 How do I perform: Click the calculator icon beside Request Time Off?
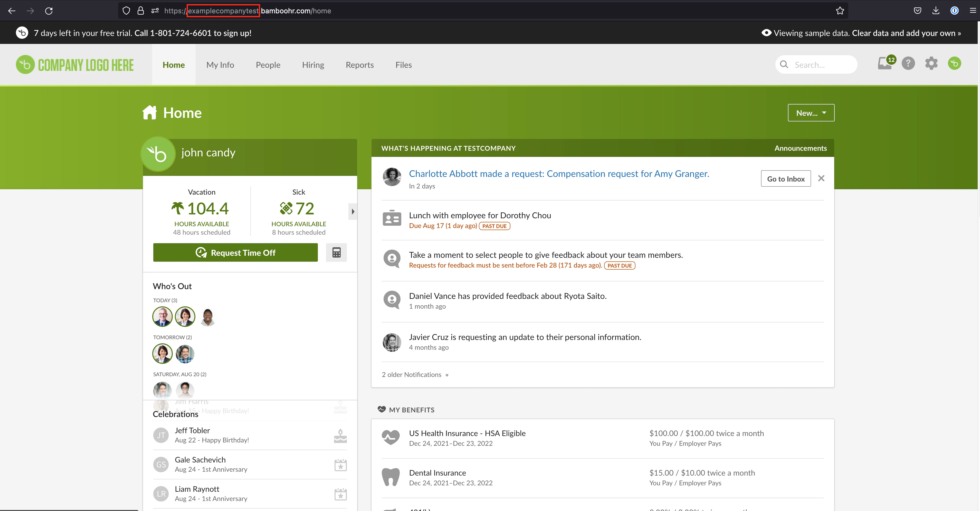pos(336,252)
